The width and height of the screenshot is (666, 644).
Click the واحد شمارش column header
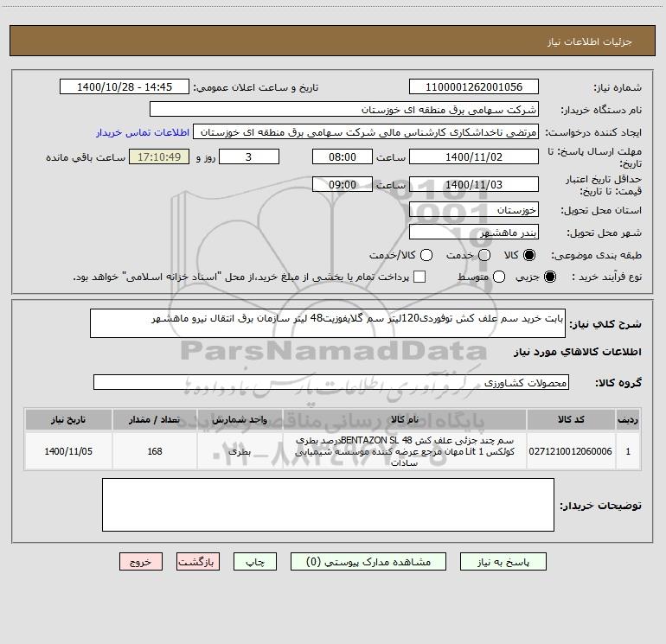(x=240, y=419)
